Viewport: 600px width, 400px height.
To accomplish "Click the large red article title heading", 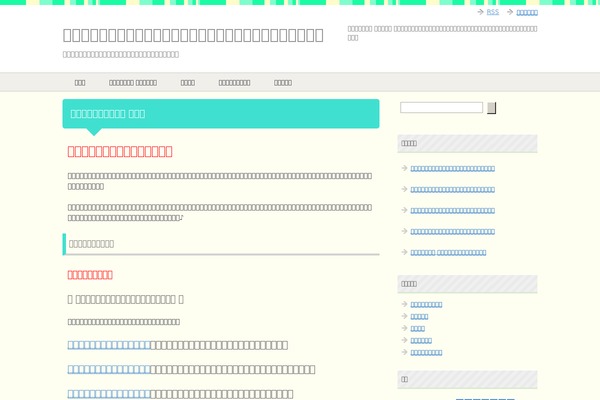I will [120, 152].
